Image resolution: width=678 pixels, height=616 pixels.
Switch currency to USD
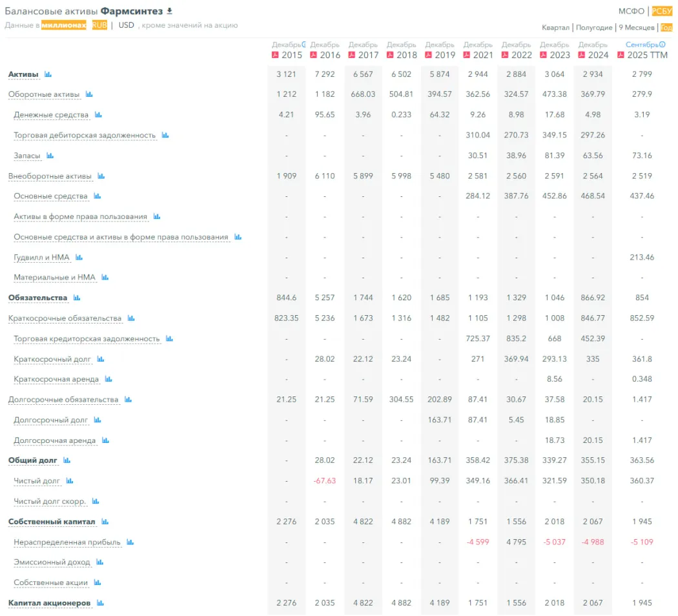[x=126, y=25]
